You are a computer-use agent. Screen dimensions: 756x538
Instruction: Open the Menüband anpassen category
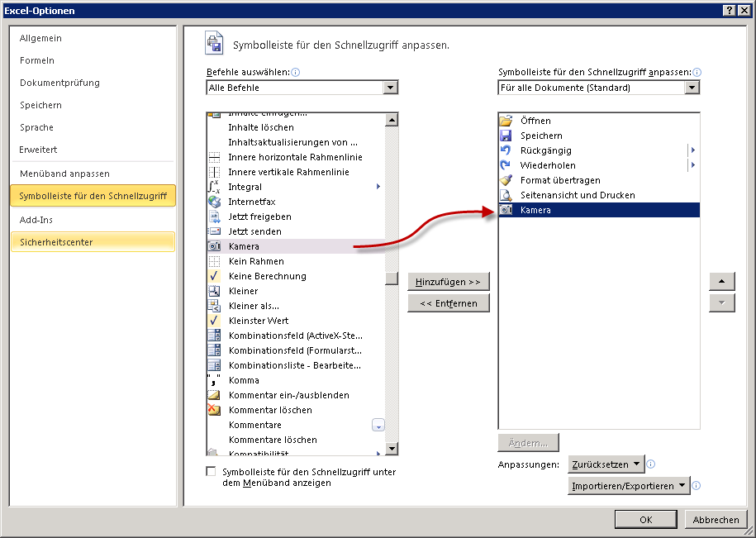click(x=64, y=174)
